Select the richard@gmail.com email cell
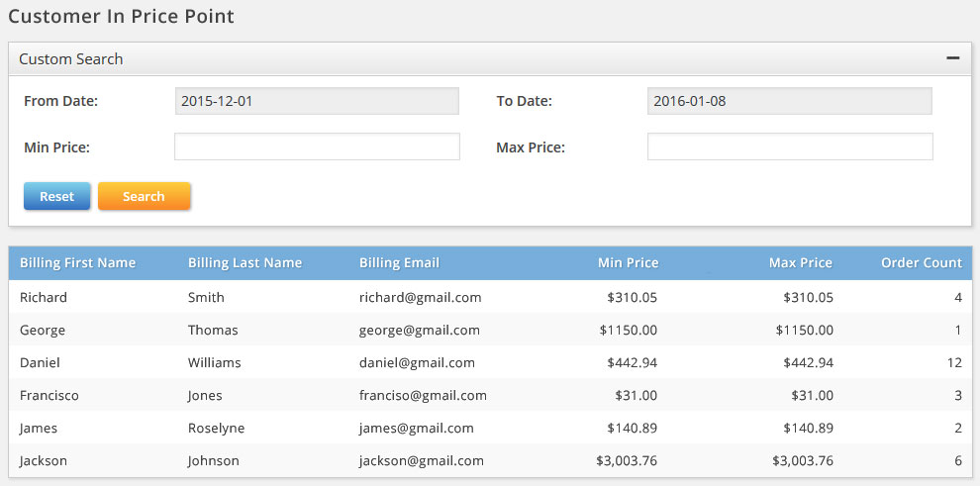980x486 pixels. click(420, 297)
